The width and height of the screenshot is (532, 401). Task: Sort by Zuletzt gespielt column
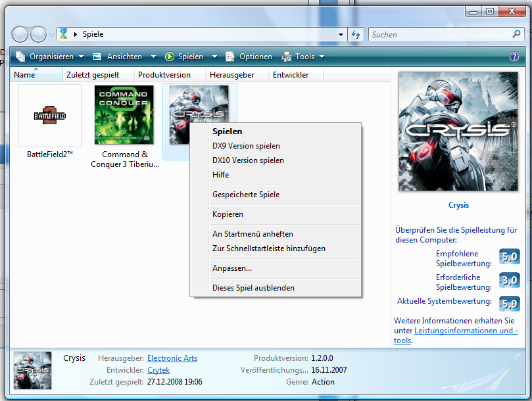[x=98, y=75]
